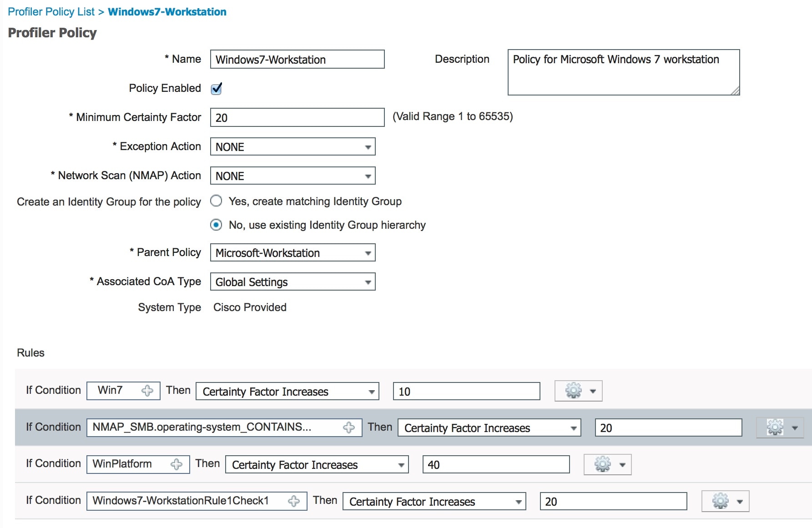Click the NMAP_SMB.operating-system_CONTAINS condition text
This screenshot has height=528, width=812.
202,427
